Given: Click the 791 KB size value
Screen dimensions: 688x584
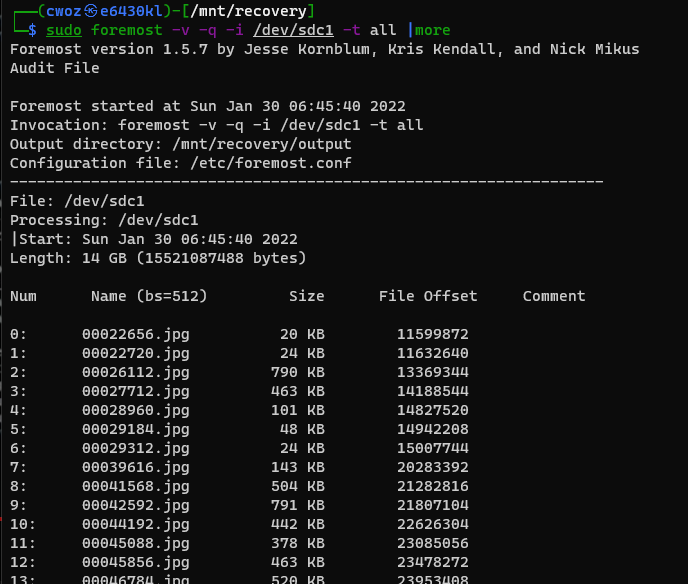Looking at the screenshot, I should (x=298, y=505).
